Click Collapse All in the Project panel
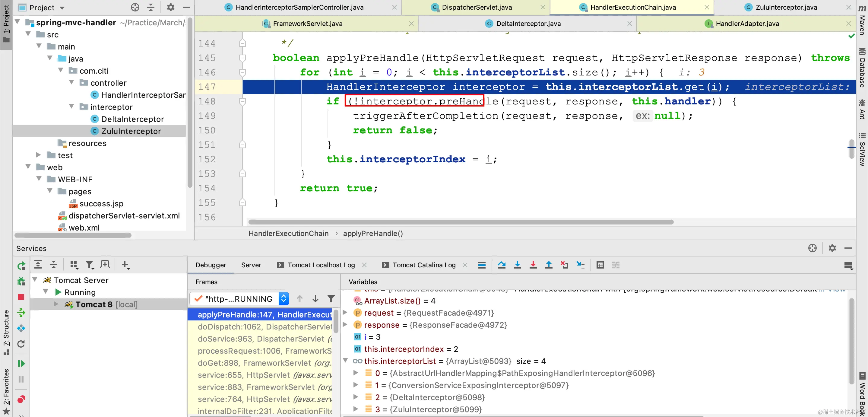Image resolution: width=868 pixels, height=417 pixels. [x=150, y=7]
